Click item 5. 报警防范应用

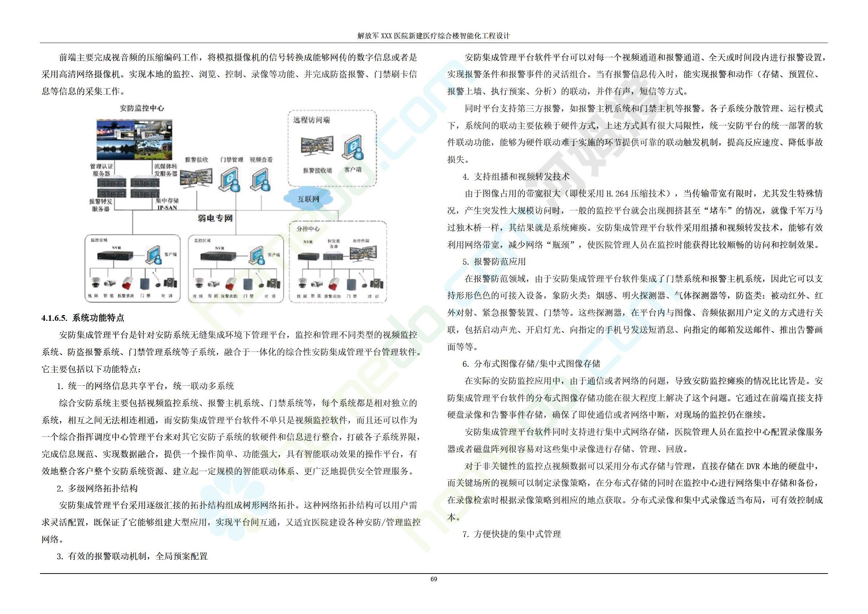[x=494, y=262]
